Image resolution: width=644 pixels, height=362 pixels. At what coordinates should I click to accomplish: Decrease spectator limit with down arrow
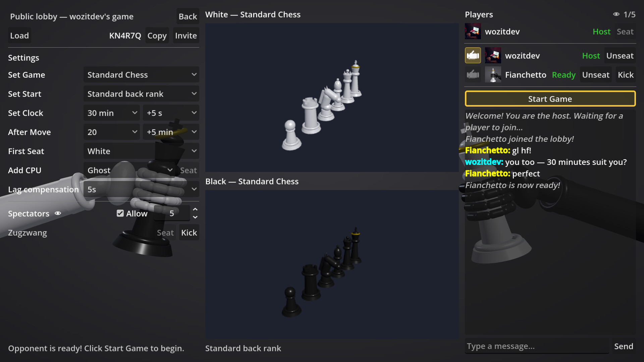pyautogui.click(x=195, y=218)
